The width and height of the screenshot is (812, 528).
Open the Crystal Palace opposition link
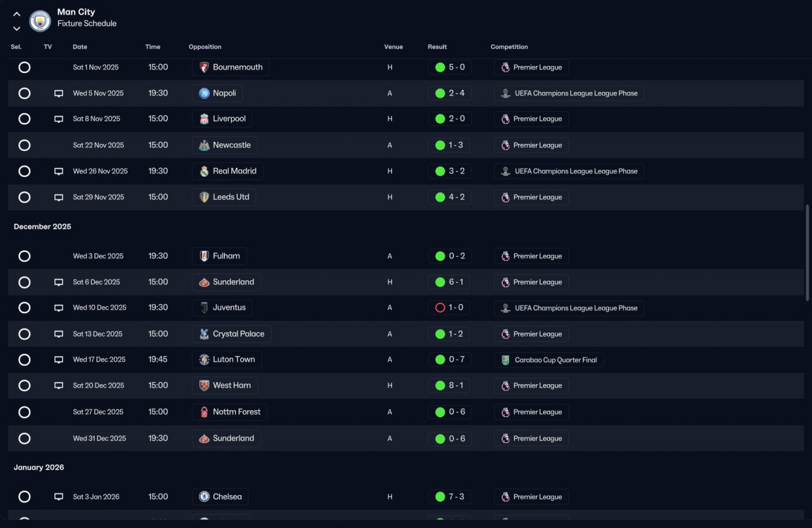click(232, 334)
